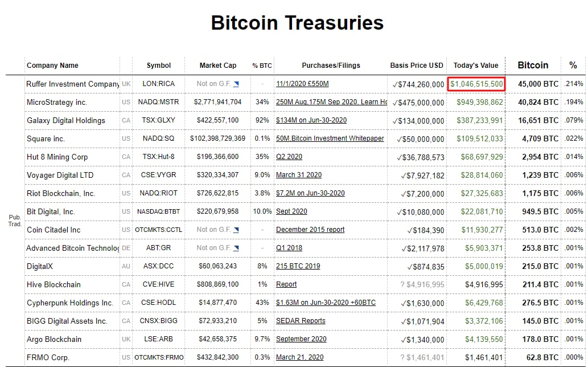Open the 11/1/2020 £550M filing link

pos(302,84)
